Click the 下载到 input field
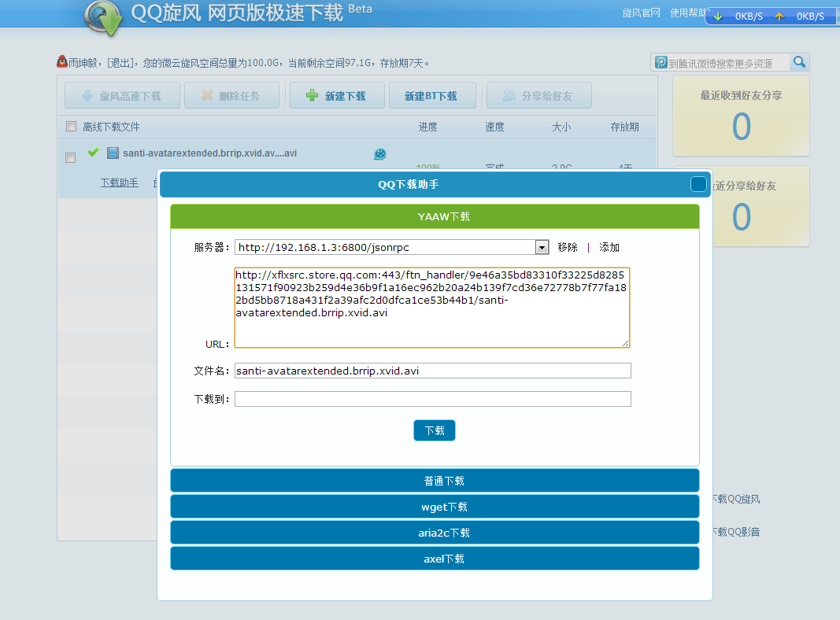This screenshot has width=840, height=620. (x=433, y=399)
